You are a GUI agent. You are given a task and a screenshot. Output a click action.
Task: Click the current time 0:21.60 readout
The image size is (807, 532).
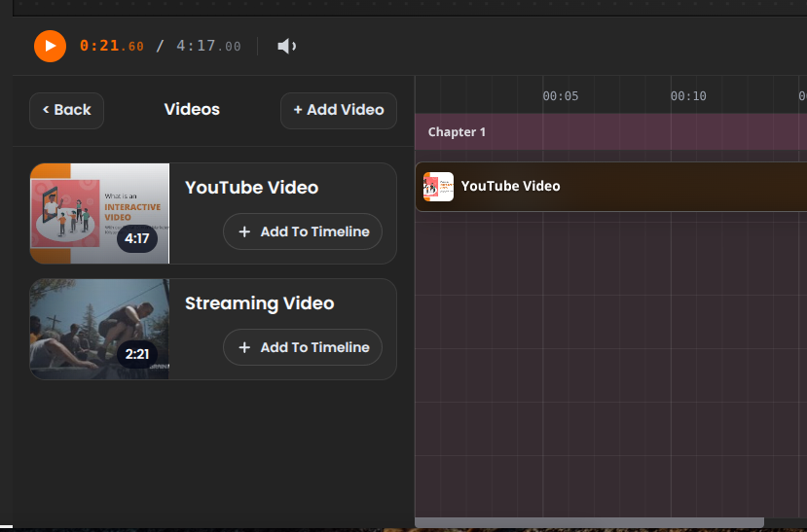click(112, 46)
